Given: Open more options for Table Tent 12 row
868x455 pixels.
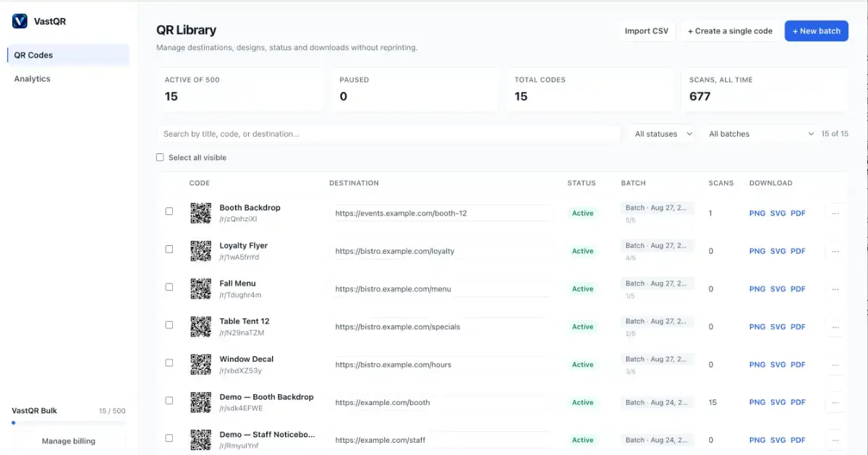Looking at the screenshot, I should tap(835, 327).
